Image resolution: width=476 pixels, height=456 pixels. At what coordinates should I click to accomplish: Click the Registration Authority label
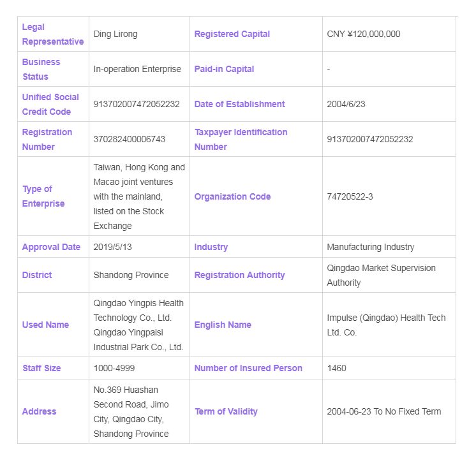click(x=239, y=275)
